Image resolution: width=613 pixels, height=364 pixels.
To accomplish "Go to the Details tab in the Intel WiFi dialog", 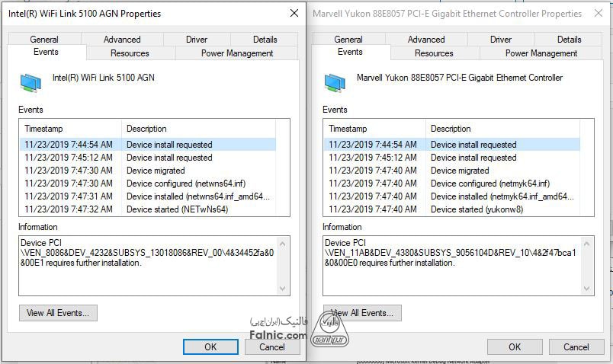I will [265, 40].
